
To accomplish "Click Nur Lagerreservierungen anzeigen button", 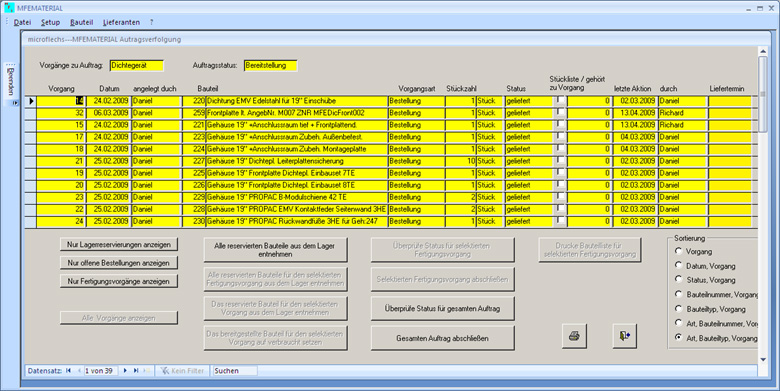I will click(x=119, y=244).
